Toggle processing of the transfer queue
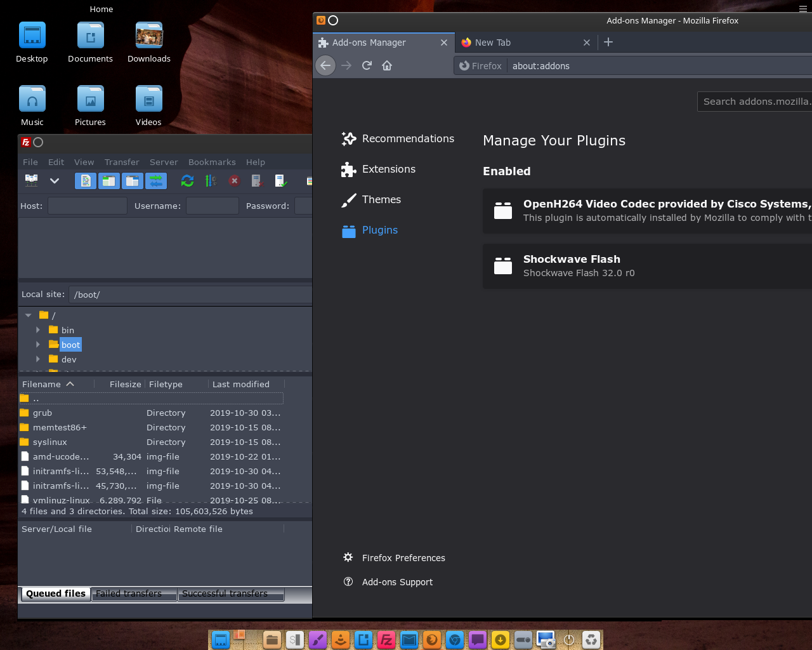The width and height of the screenshot is (812, 650). (x=211, y=181)
